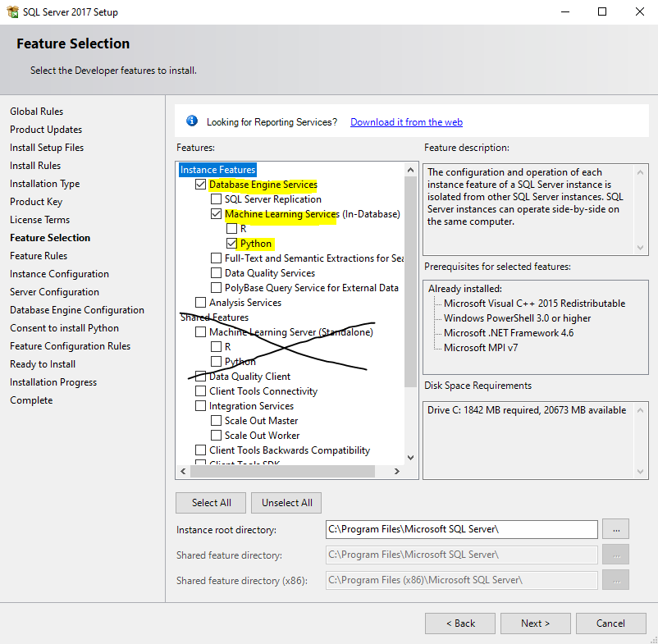658x644 pixels.
Task: Enable PolyBase Query Service for External Data
Action: (216, 288)
